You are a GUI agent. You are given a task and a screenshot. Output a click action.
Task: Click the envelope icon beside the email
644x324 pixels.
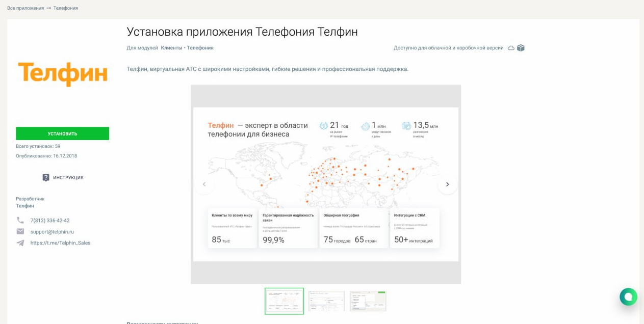(x=20, y=231)
